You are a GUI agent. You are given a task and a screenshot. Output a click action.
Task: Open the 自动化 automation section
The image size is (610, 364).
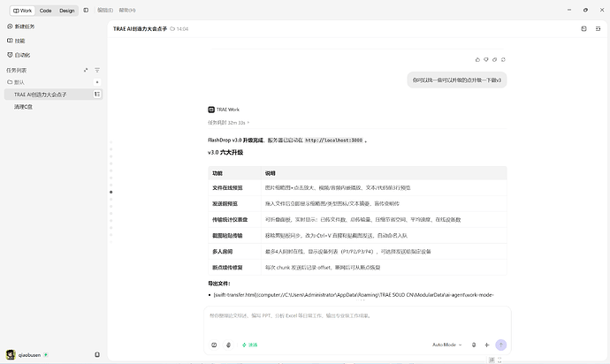pyautogui.click(x=19, y=55)
